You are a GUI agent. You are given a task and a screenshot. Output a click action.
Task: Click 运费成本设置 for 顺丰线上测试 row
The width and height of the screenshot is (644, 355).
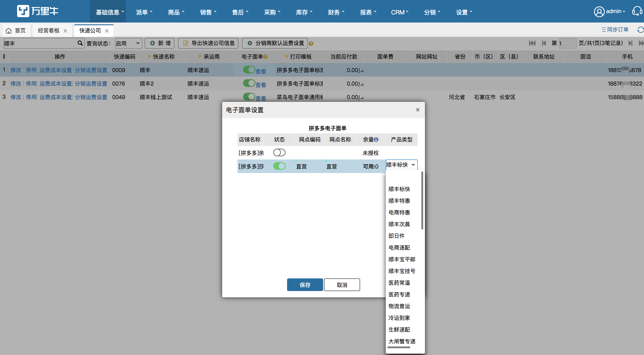click(55, 97)
